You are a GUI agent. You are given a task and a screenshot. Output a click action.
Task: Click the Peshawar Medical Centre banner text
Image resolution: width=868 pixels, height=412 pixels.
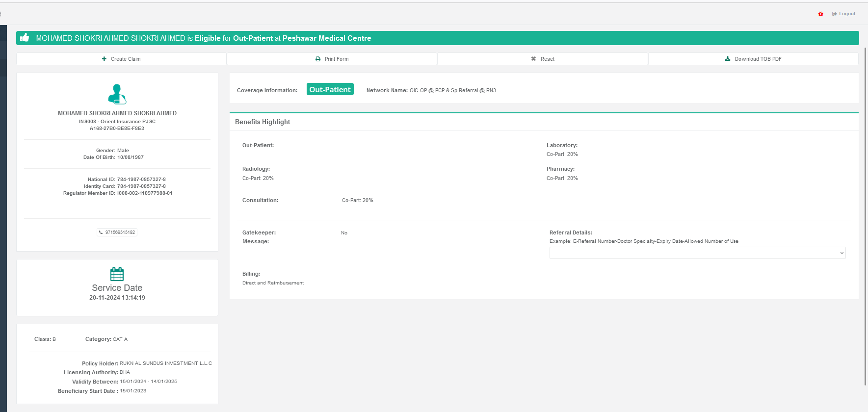[327, 38]
